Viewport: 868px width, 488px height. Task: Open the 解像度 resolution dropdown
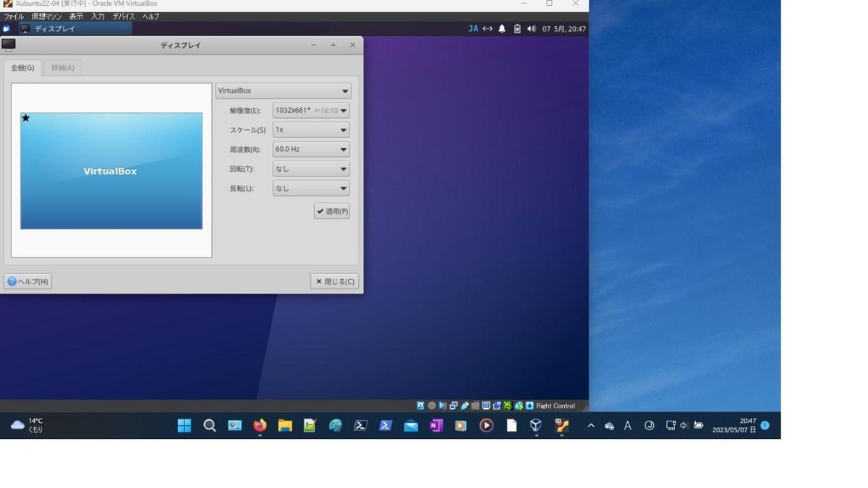click(x=311, y=111)
